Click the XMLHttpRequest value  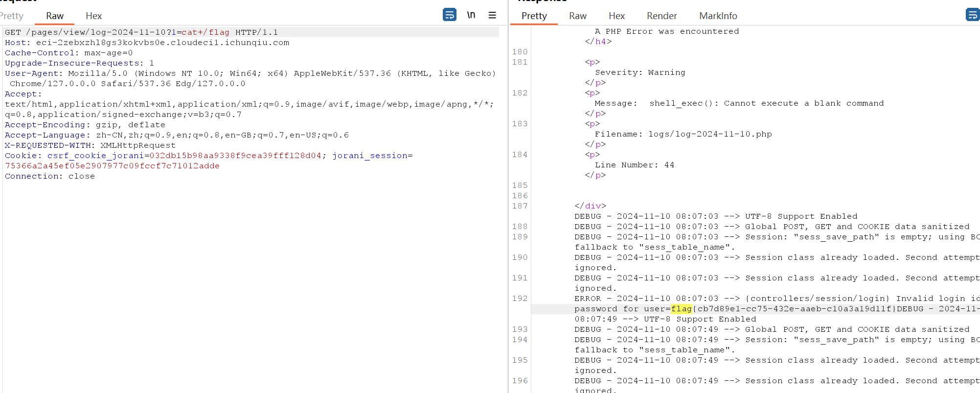tap(138, 145)
